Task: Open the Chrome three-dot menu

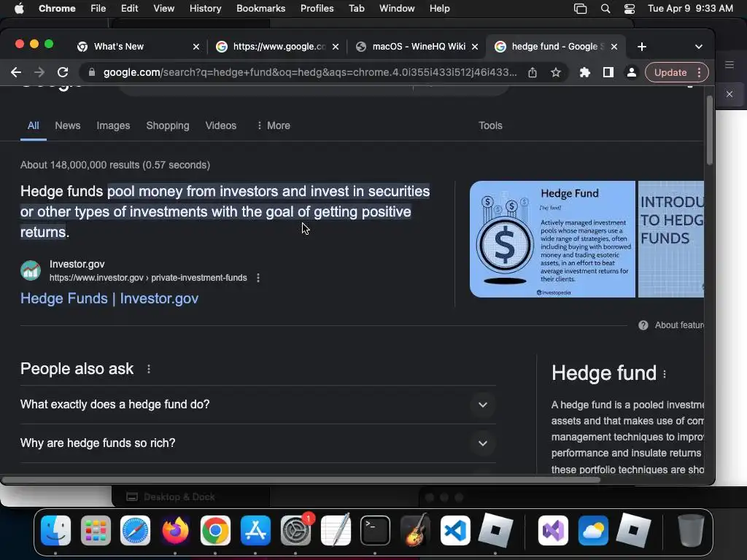Action: (699, 72)
